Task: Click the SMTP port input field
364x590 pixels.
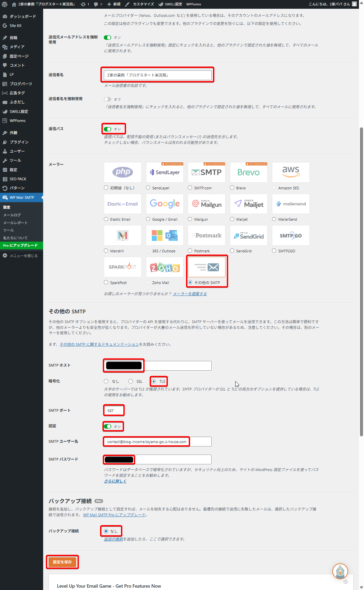Action: tap(114, 410)
